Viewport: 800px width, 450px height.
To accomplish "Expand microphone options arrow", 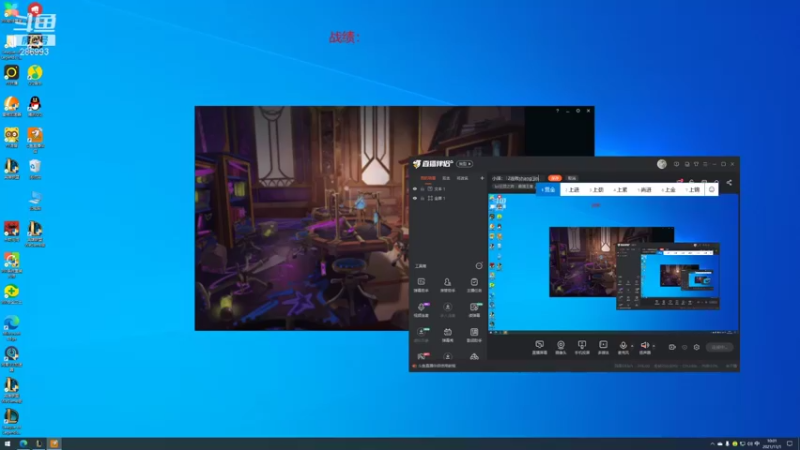I will tap(632, 346).
